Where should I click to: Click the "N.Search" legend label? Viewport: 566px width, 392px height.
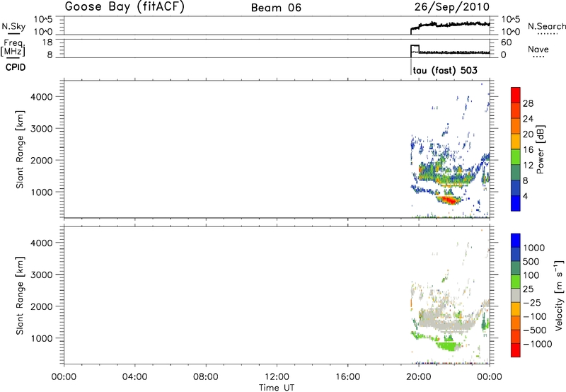546,26
